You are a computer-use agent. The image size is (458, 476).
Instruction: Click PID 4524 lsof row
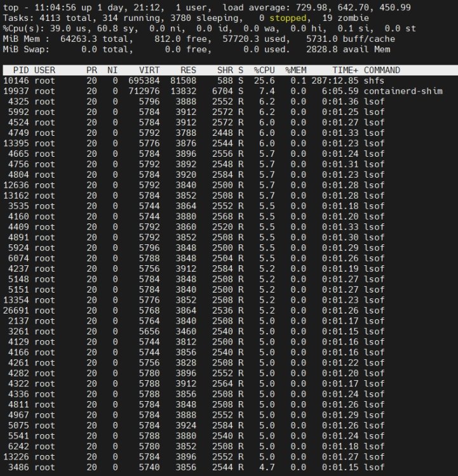click(194, 122)
